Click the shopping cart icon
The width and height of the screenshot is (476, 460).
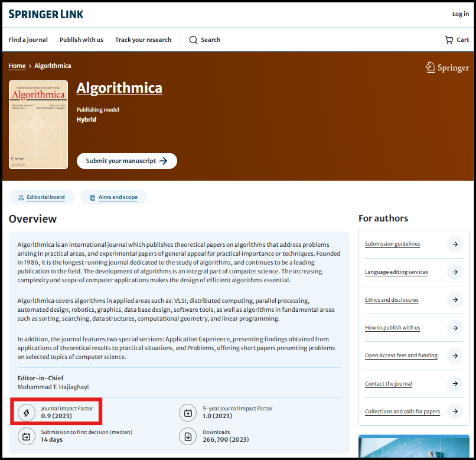click(449, 40)
